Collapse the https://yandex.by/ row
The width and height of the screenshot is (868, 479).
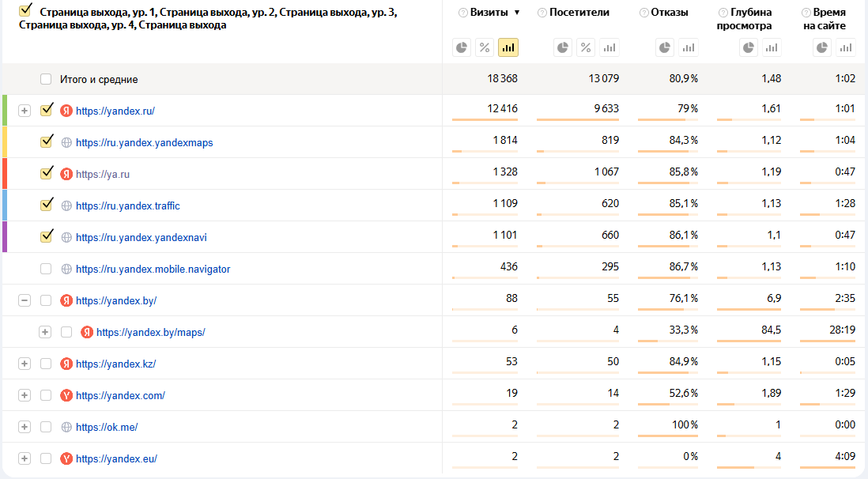tap(25, 300)
